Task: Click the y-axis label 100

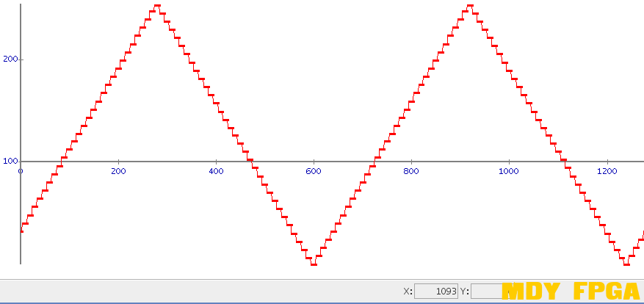Action: coord(10,161)
